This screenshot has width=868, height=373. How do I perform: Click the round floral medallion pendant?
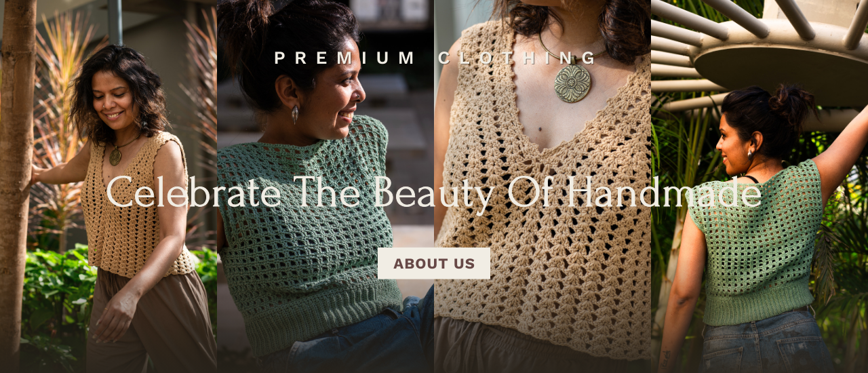[572, 83]
